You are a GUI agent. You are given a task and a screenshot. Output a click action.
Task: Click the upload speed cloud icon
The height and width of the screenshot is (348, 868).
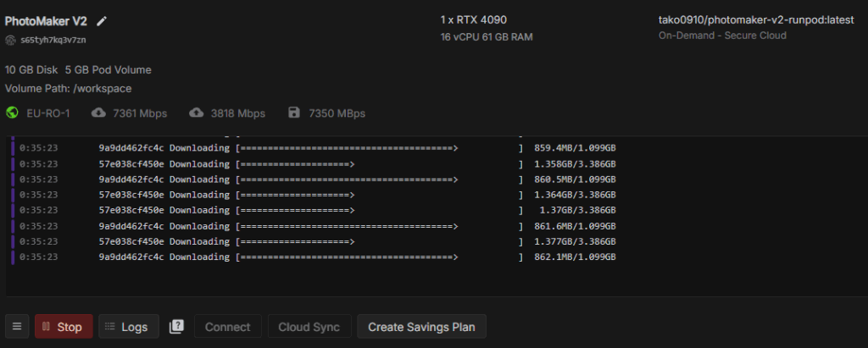coord(197,113)
